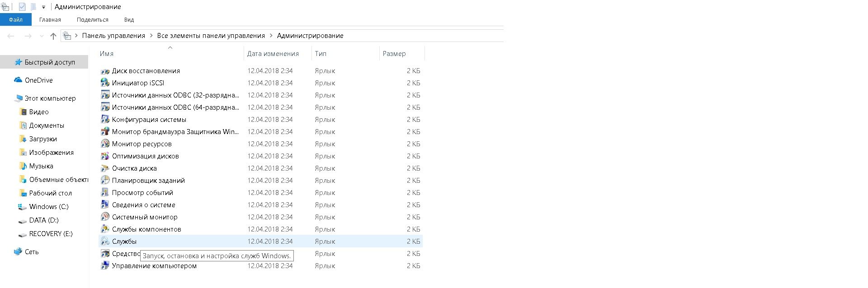The width and height of the screenshot is (868, 288).
Task: Open the Disk recovery (Диск восстановления) shortcut icon
Action: coord(105,71)
